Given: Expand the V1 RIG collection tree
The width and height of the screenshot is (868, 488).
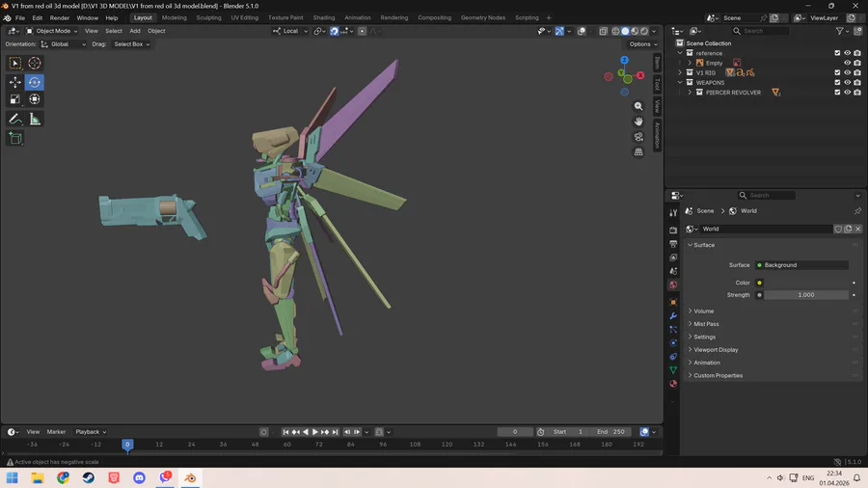Looking at the screenshot, I should [681, 72].
